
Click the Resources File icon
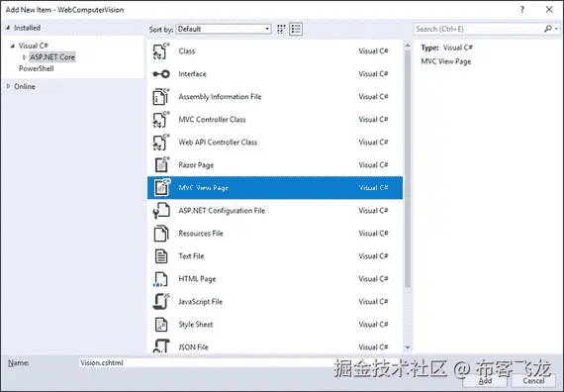(161, 234)
